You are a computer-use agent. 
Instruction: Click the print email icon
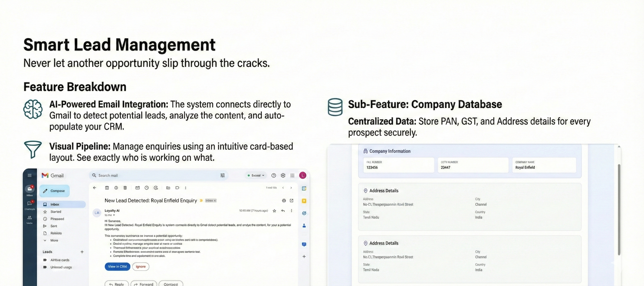point(284,201)
